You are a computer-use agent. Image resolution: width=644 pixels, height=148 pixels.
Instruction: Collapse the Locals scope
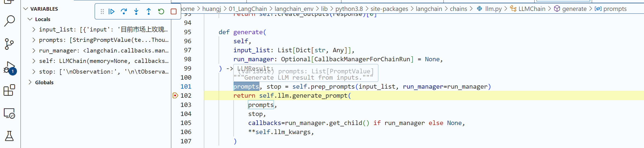(30, 19)
